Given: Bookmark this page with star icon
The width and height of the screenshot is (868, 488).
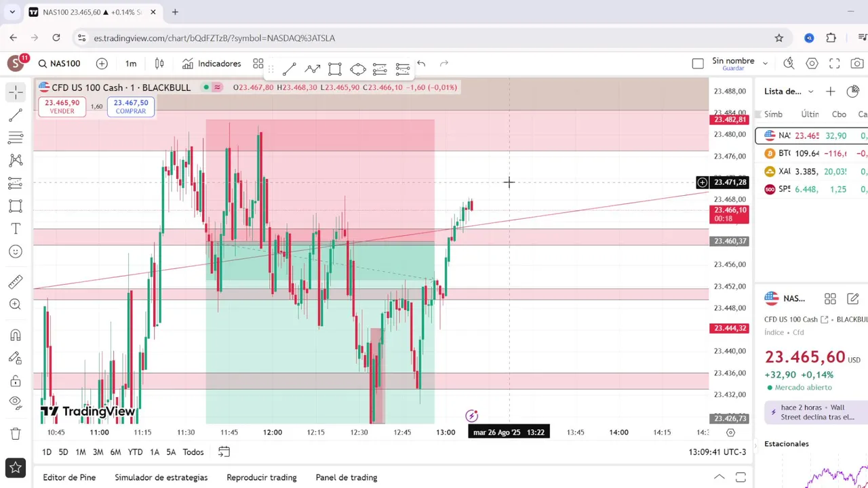Looking at the screenshot, I should click(x=779, y=38).
